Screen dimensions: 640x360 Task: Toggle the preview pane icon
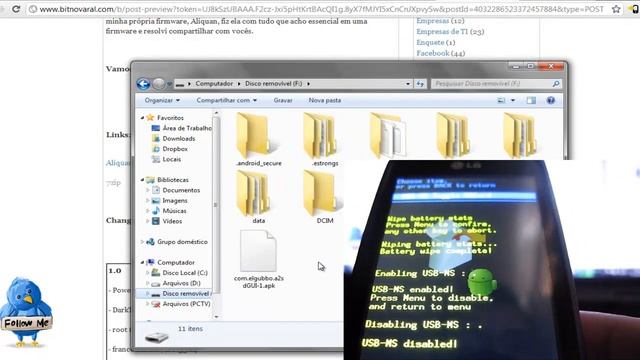tap(531, 100)
